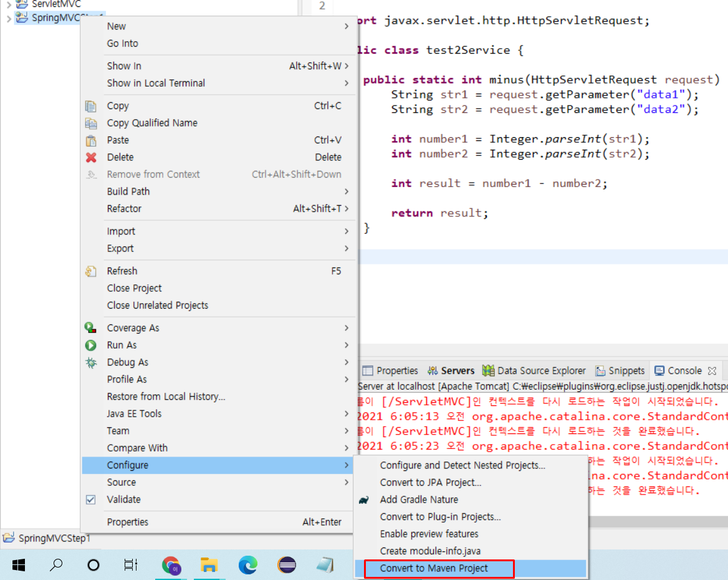Open the Show In submenu
The height and width of the screenshot is (580, 728).
coord(218,66)
